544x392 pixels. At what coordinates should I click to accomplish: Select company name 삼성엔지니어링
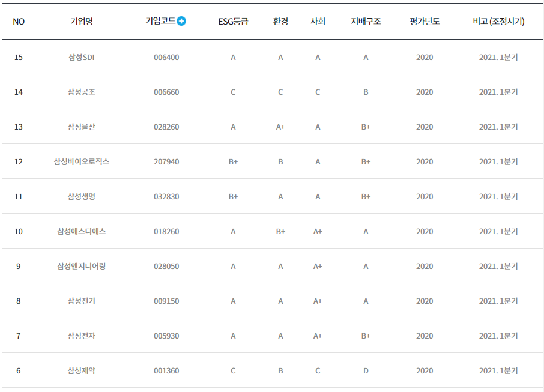pos(82,266)
